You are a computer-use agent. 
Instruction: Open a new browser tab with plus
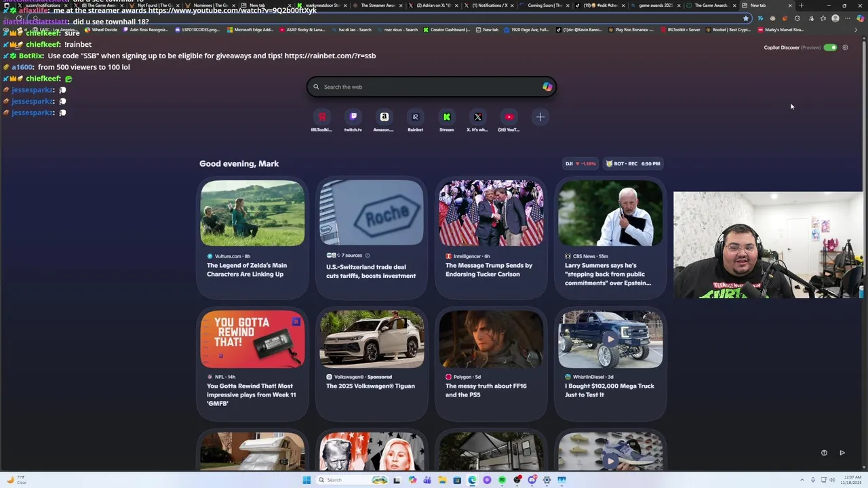(x=801, y=5)
